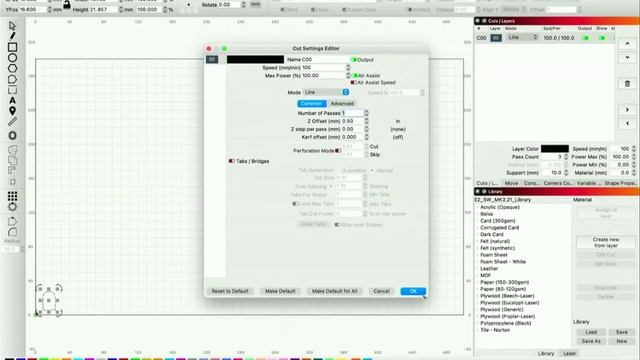Adjust the Z Offset (mm) stepper
The image size is (640, 360).
[x=366, y=121]
